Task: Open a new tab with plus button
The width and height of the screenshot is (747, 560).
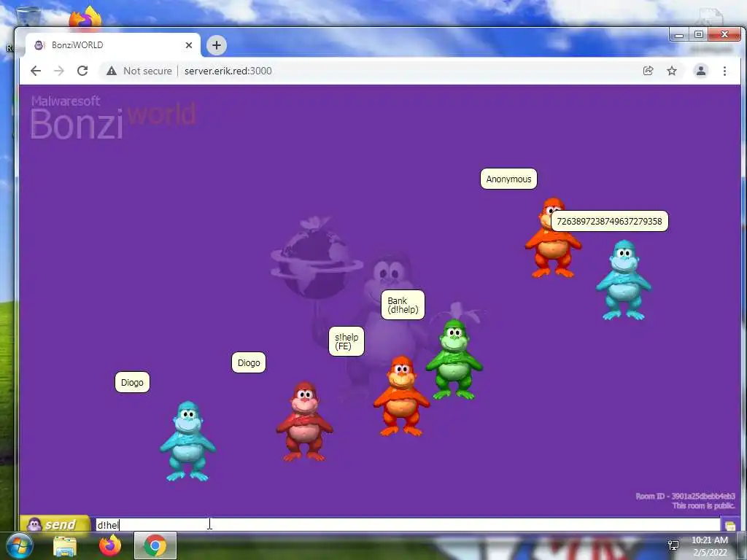Action: 216,45
